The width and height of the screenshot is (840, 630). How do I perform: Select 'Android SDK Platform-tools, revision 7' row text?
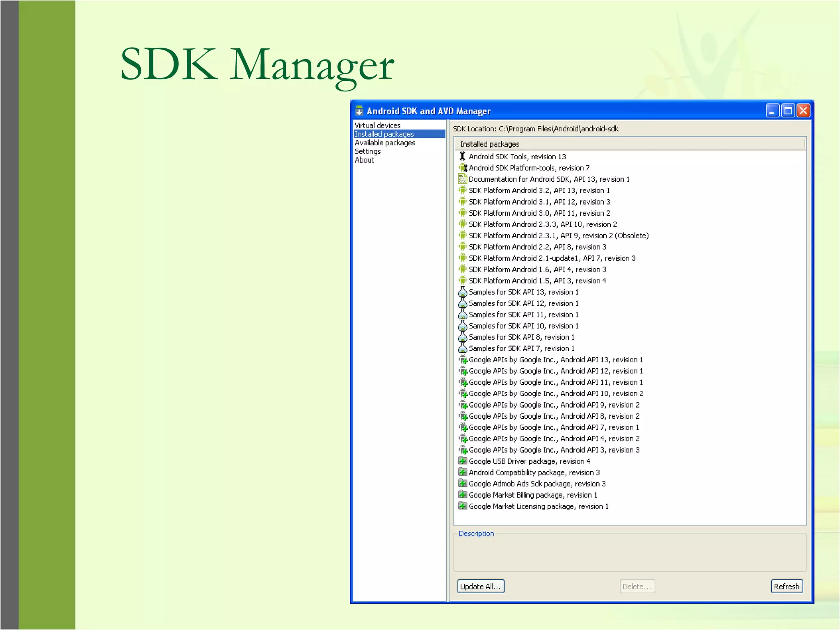point(529,168)
